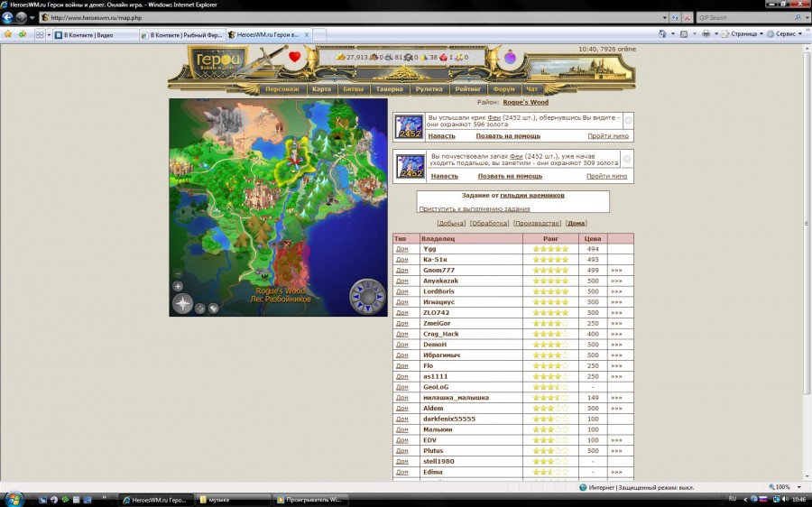
Task: Switch to В Контакте | Видео tab
Action: coord(96,34)
